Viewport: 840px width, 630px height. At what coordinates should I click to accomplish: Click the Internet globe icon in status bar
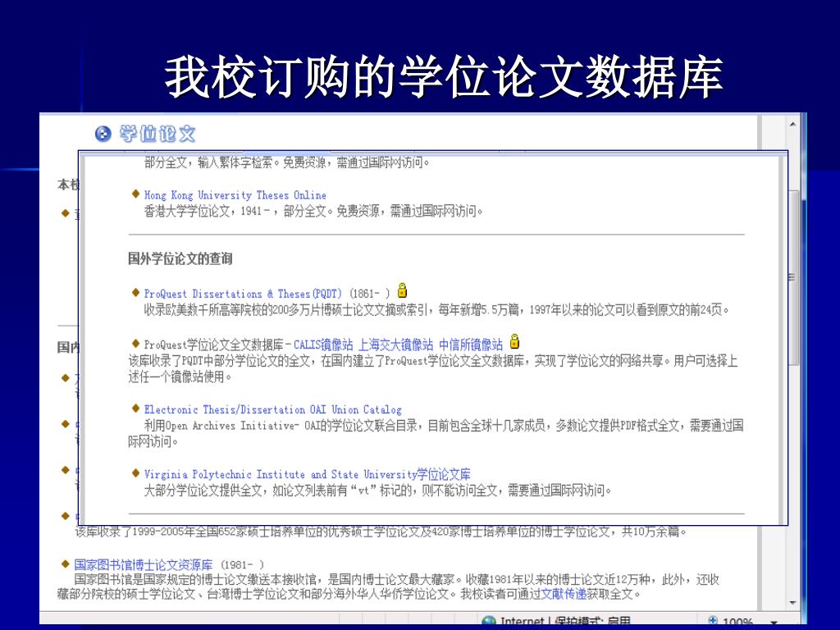coord(489,622)
